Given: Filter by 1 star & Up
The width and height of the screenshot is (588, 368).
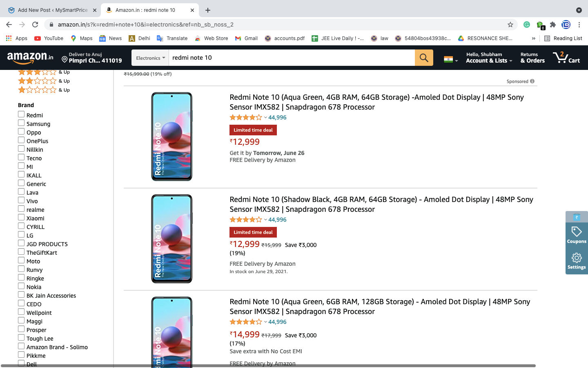Looking at the screenshot, I should point(44,90).
